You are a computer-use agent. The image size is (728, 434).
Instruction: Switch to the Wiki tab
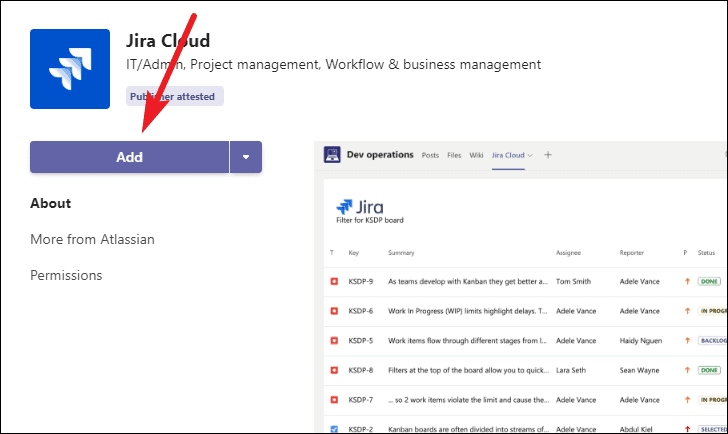coord(476,155)
